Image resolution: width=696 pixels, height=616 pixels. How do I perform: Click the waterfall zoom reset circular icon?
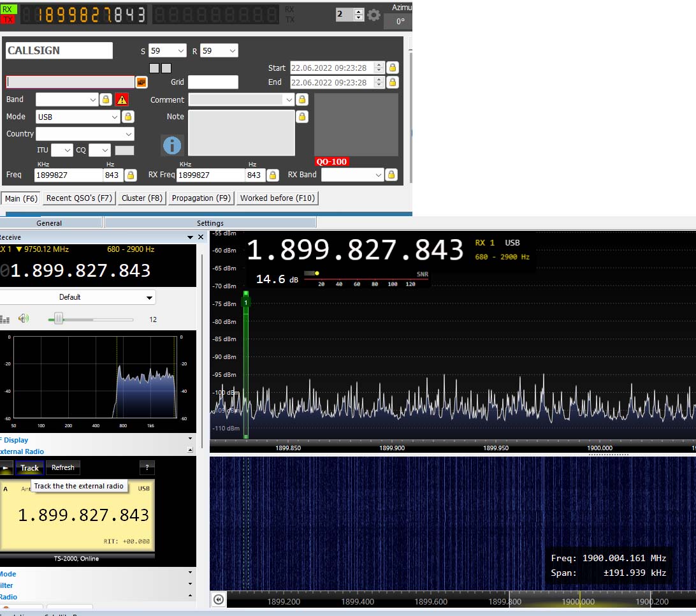point(219,599)
